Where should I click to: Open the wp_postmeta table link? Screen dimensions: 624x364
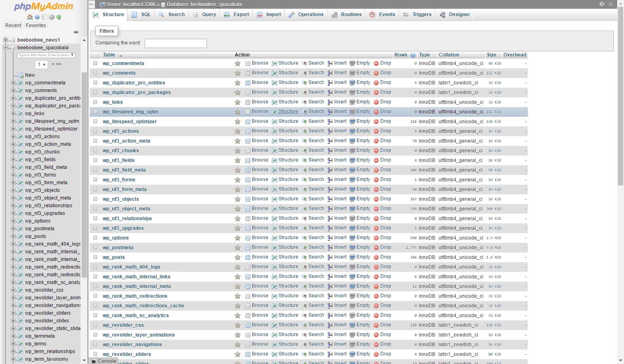coord(118,248)
